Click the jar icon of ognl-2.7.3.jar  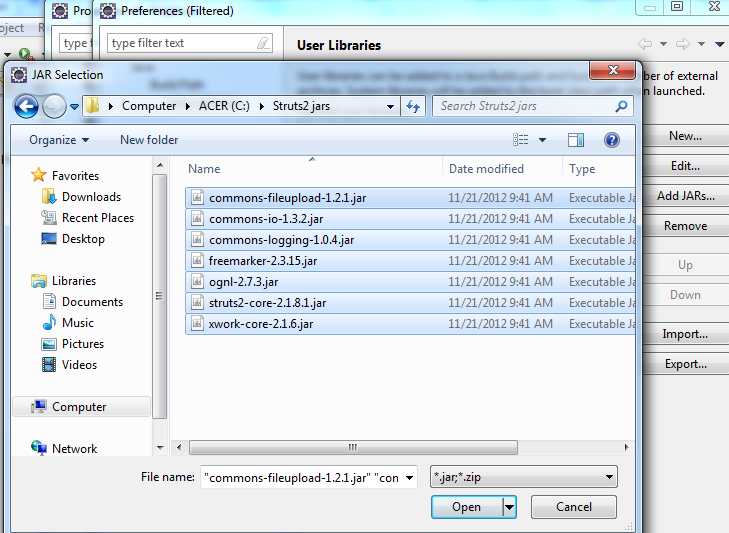198,281
